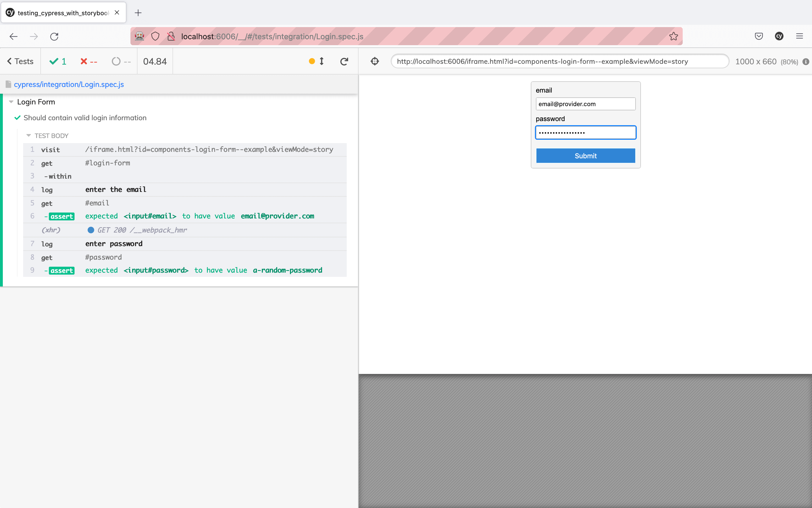Screen dimensions: 812x508
Task: Click the shield tracking protection icon
Action: 155,36
